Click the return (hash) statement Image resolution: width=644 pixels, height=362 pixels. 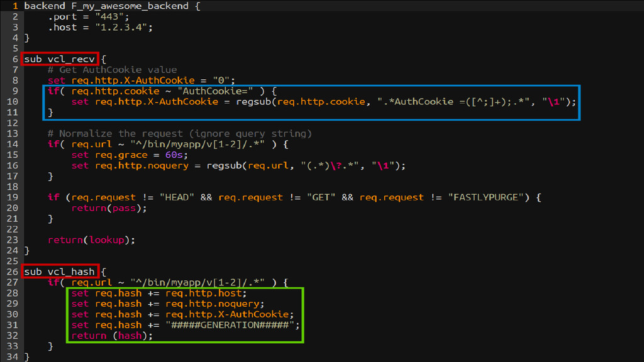point(112,336)
